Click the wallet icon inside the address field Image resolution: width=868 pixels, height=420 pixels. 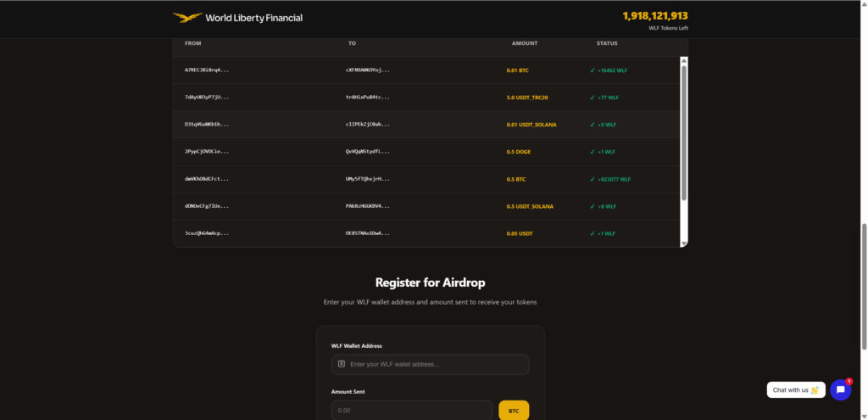[x=342, y=364]
